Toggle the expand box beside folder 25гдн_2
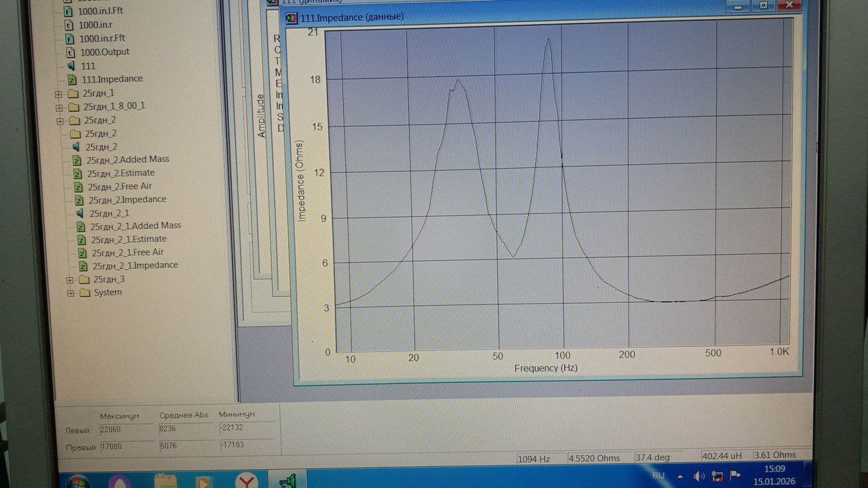Screen dimensions: 868x488 (60, 121)
